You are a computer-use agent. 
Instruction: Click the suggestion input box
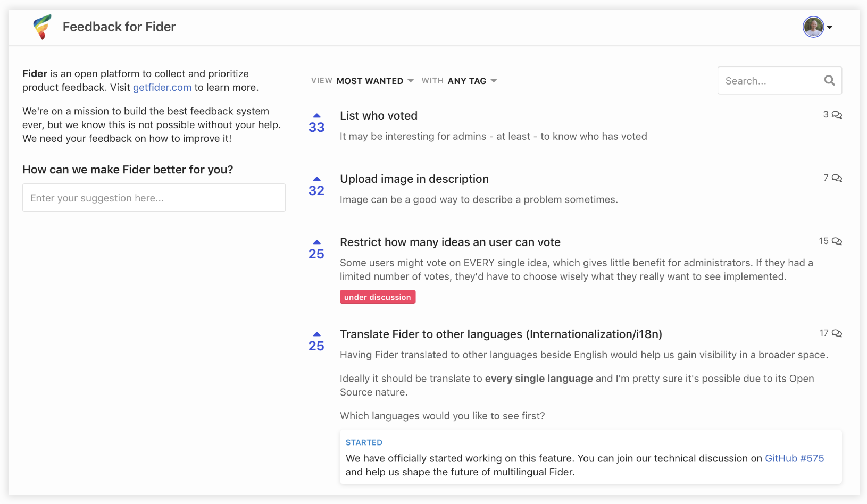pyautogui.click(x=154, y=198)
